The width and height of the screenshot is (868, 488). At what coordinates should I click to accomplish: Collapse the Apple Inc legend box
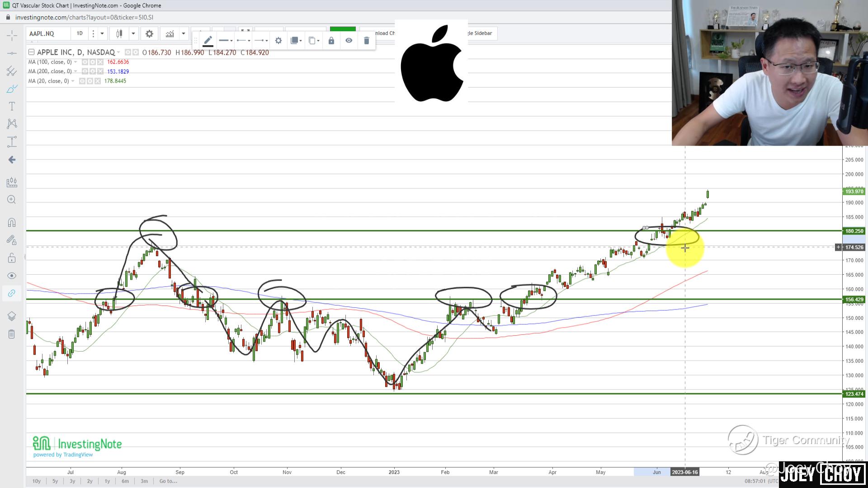[32, 52]
